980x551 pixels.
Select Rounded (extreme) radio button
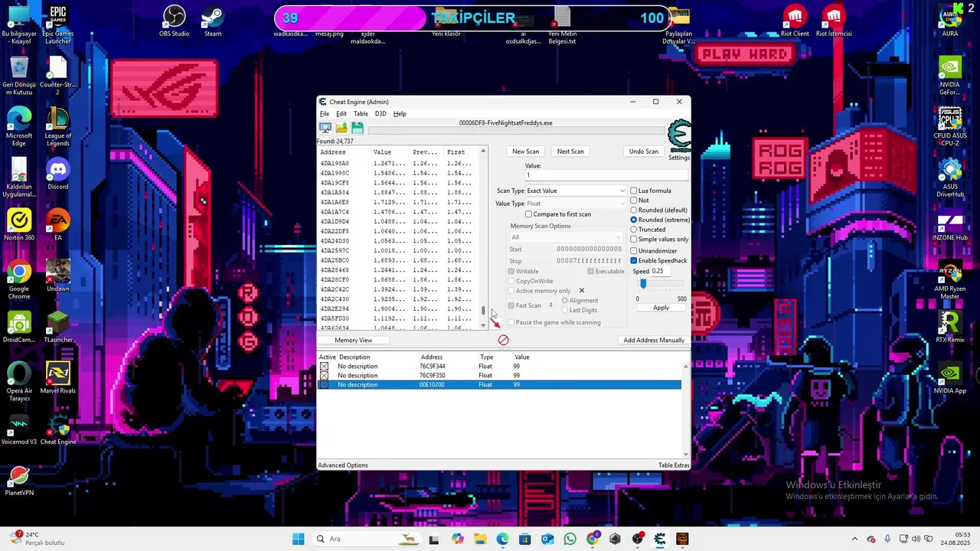633,220
